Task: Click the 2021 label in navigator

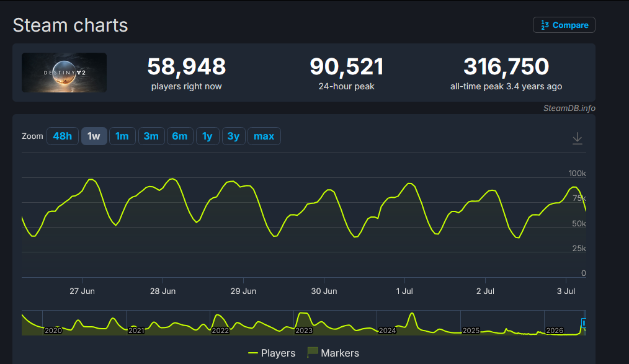Action: 136,331
